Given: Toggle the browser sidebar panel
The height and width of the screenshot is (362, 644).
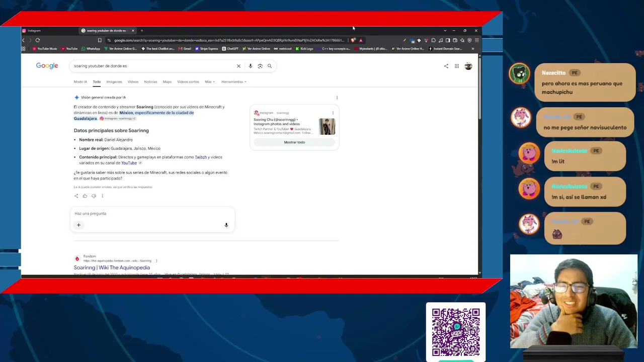Looking at the screenshot, I should 448,40.
